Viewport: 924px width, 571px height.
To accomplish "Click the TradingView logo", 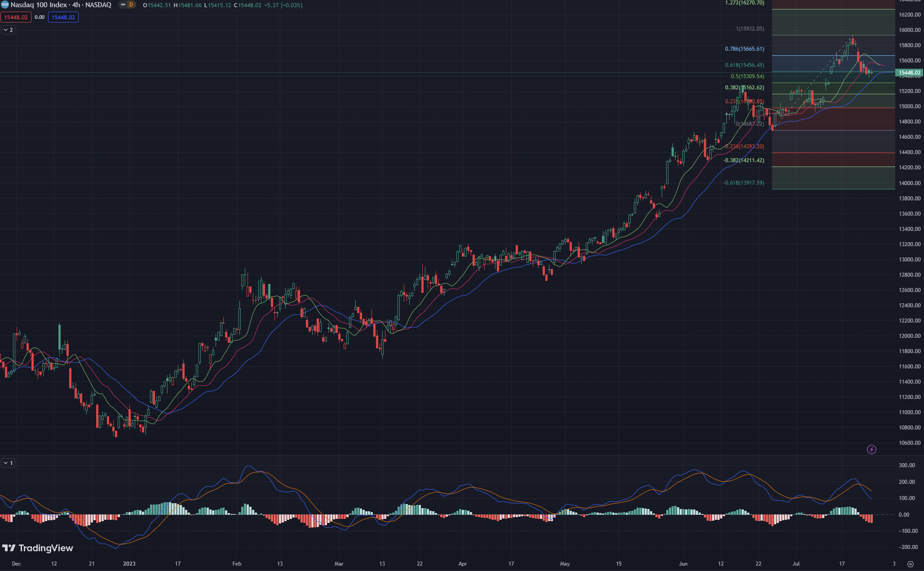I will 38,548.
